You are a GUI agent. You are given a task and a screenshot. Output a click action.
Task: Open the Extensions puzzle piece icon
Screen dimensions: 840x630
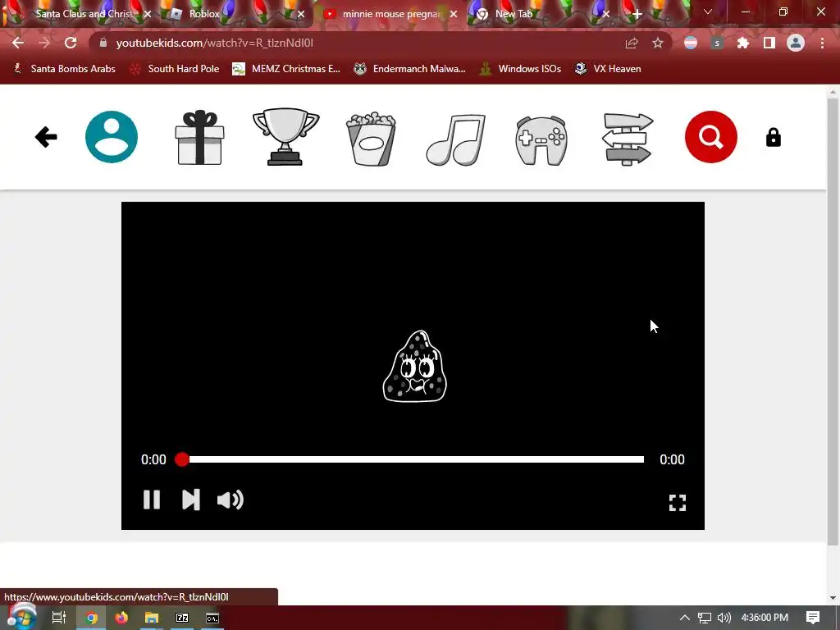pos(743,43)
